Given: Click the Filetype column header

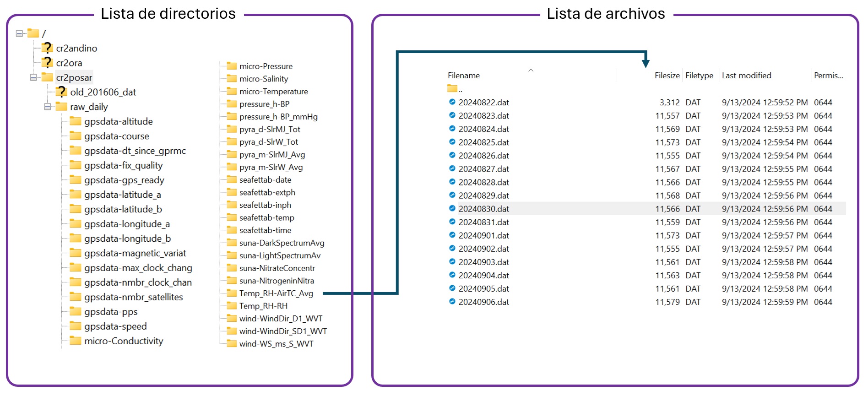Looking at the screenshot, I should tap(699, 76).
